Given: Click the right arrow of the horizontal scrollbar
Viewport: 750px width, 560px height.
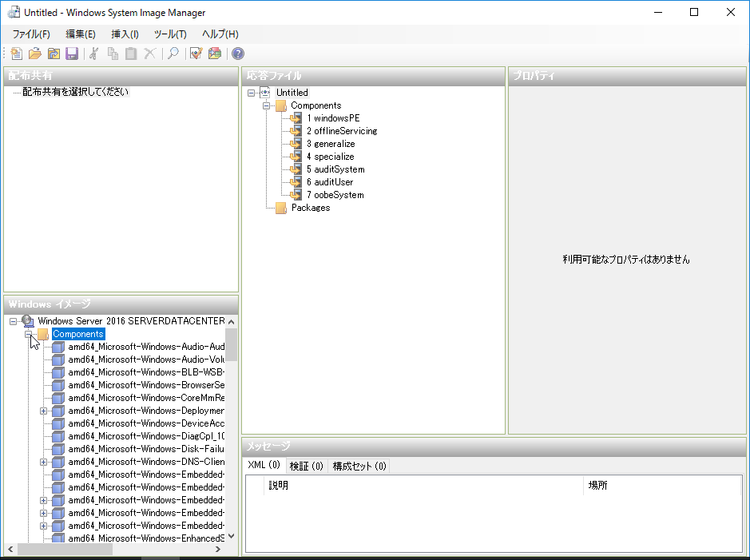Looking at the screenshot, I should tap(218, 549).
